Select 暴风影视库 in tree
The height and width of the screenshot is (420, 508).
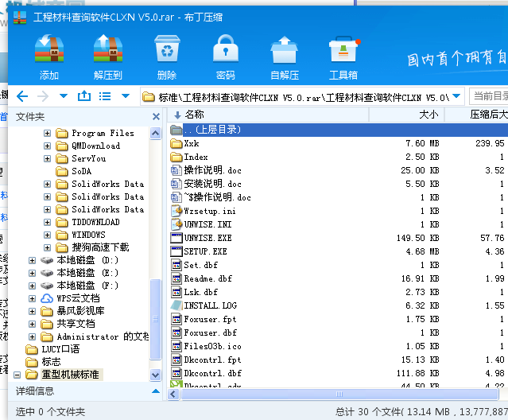click(x=72, y=311)
